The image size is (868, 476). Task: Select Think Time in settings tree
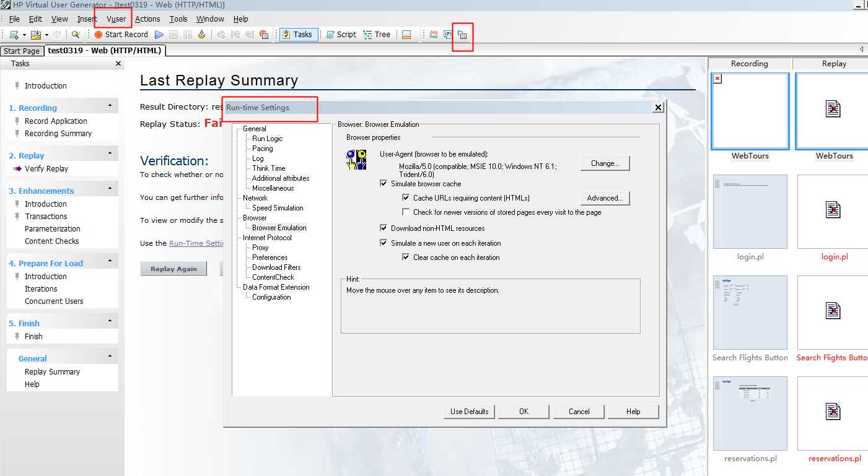coord(268,168)
